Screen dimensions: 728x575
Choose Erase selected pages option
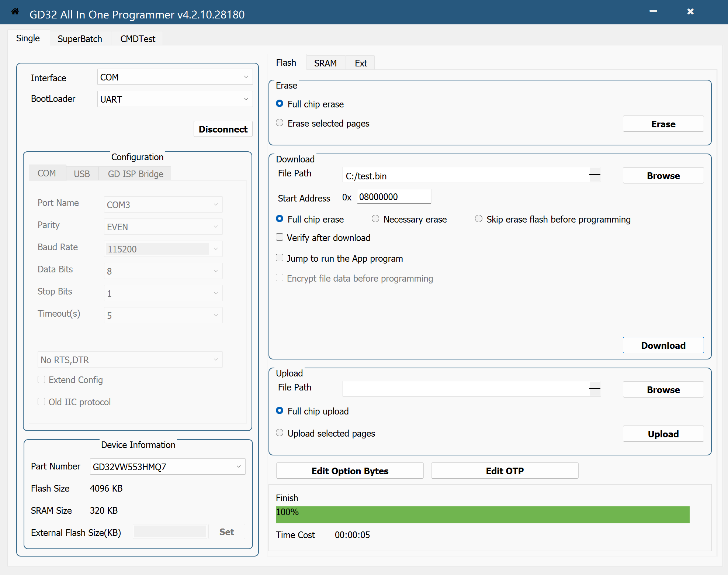(x=280, y=123)
